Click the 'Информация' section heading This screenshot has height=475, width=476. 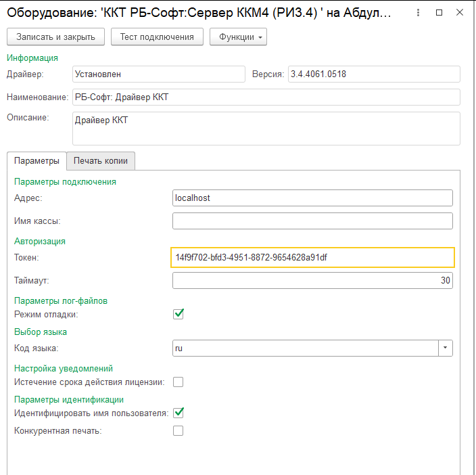tap(32, 58)
